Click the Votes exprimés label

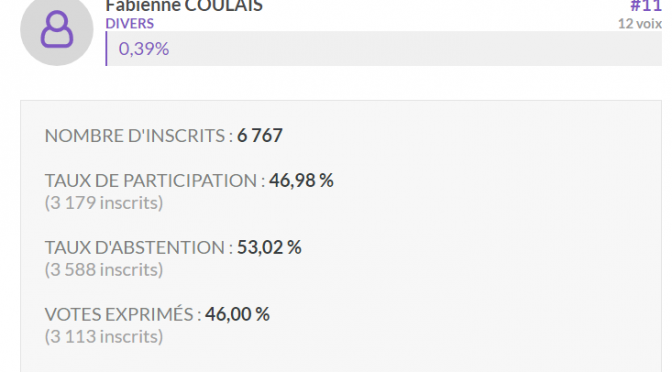pyautogui.click(x=123, y=315)
